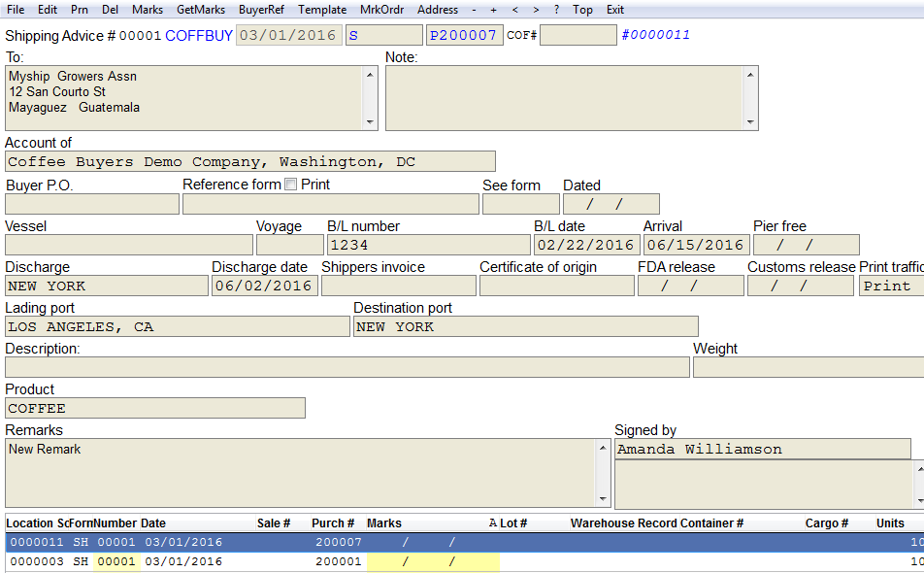Screen dimensions: 924x573
Task: Click the plus (+) menu item
Action: click(493, 10)
